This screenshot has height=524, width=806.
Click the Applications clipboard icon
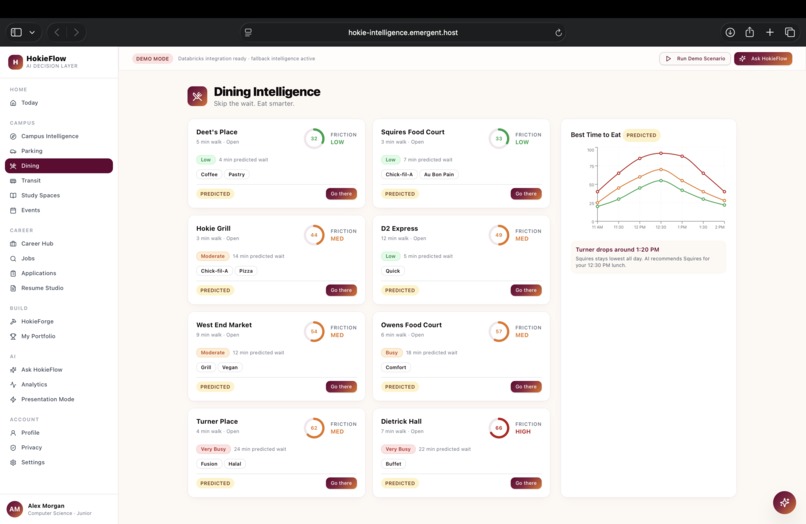[x=13, y=274]
